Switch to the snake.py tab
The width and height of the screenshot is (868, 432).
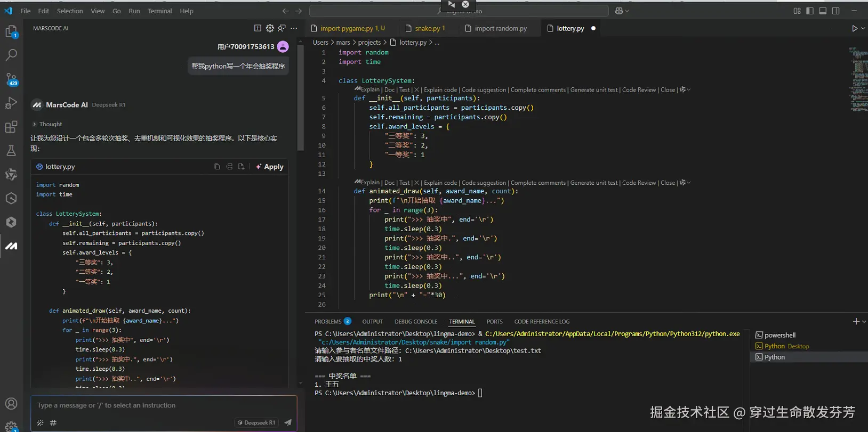pyautogui.click(x=427, y=28)
